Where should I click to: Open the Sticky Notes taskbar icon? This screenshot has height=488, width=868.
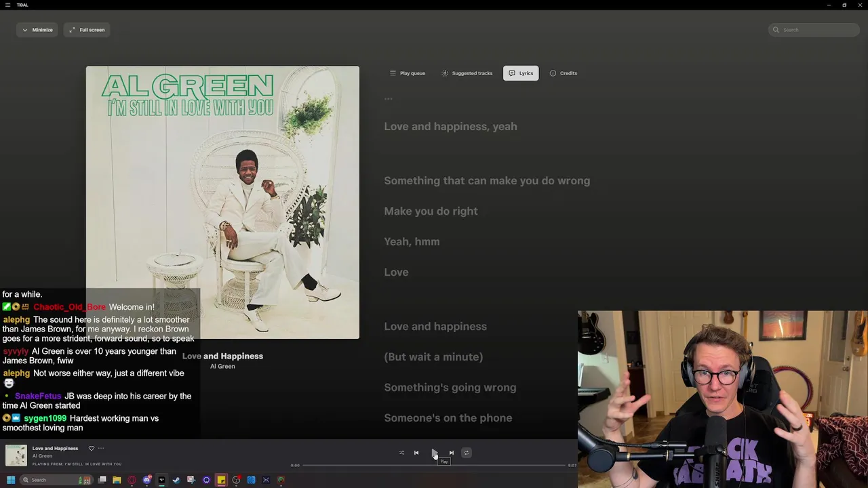click(221, 480)
